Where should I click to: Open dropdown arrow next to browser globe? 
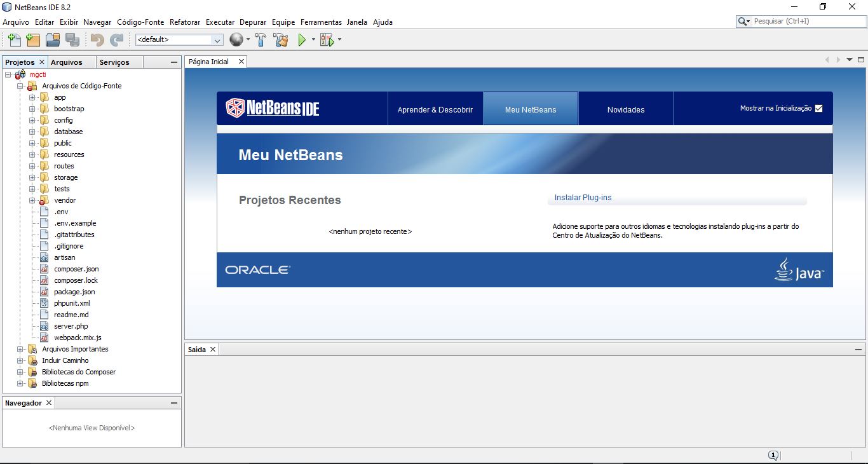(248, 39)
